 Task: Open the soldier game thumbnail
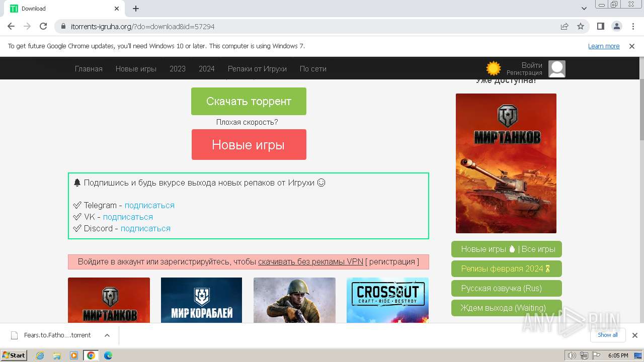294,300
